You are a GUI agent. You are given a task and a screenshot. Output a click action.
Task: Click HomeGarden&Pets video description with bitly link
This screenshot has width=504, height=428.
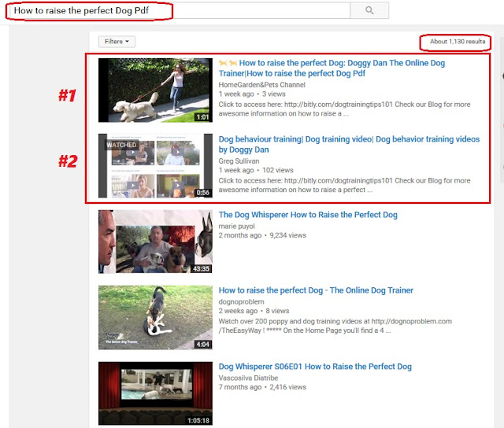(344, 109)
